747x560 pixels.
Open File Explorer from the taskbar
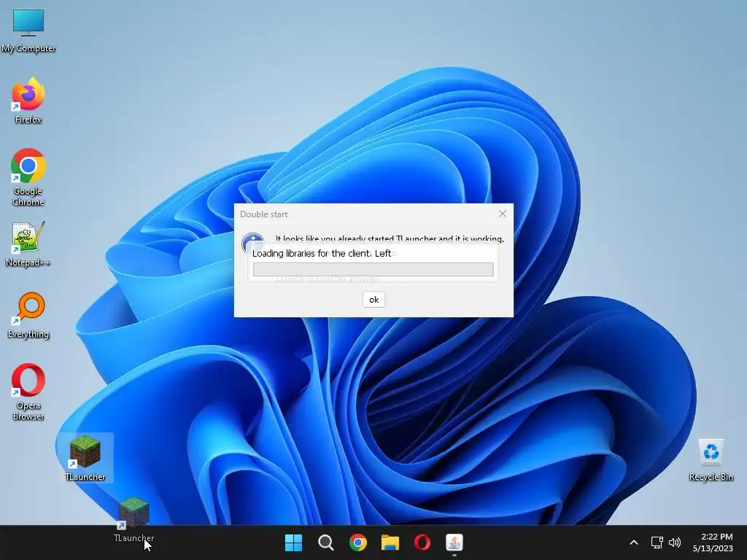point(390,542)
